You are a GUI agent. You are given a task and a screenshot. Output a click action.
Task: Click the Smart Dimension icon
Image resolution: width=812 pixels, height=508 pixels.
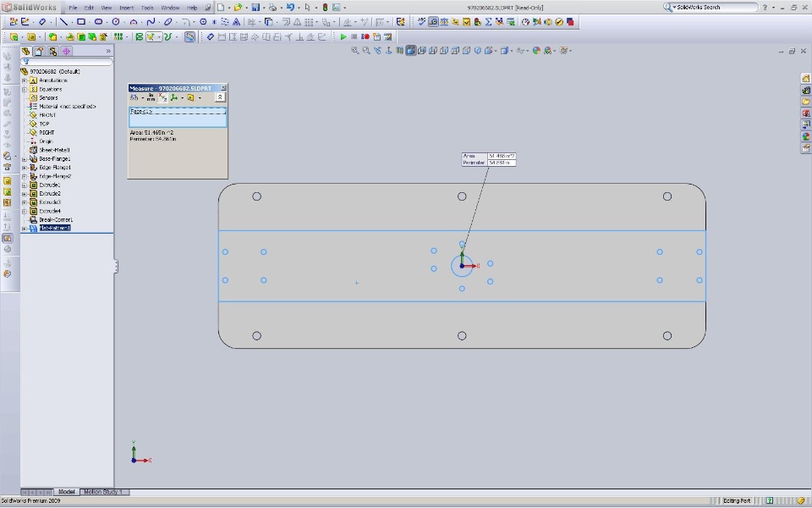point(42,22)
